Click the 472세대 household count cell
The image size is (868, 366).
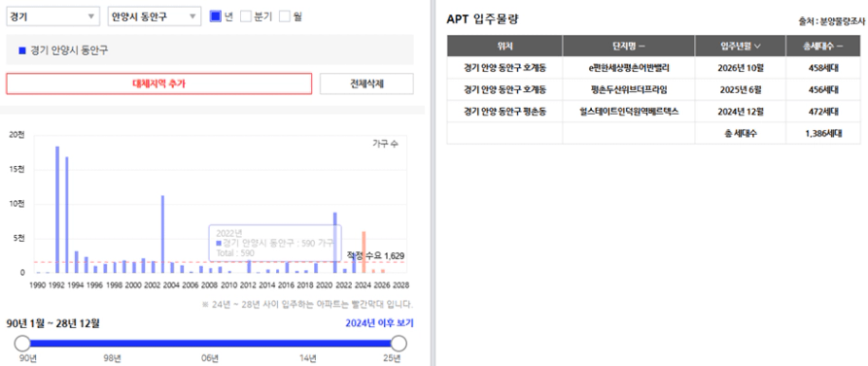pos(823,111)
